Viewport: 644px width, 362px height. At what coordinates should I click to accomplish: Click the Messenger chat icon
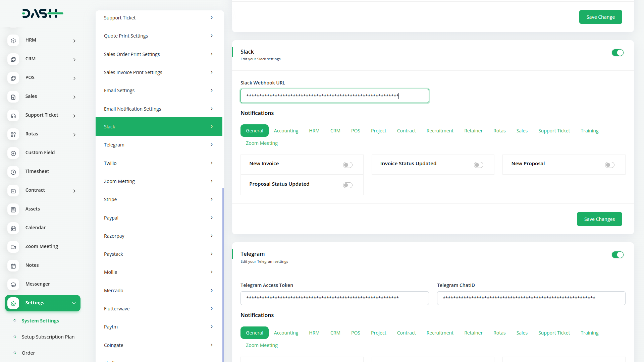(x=13, y=285)
